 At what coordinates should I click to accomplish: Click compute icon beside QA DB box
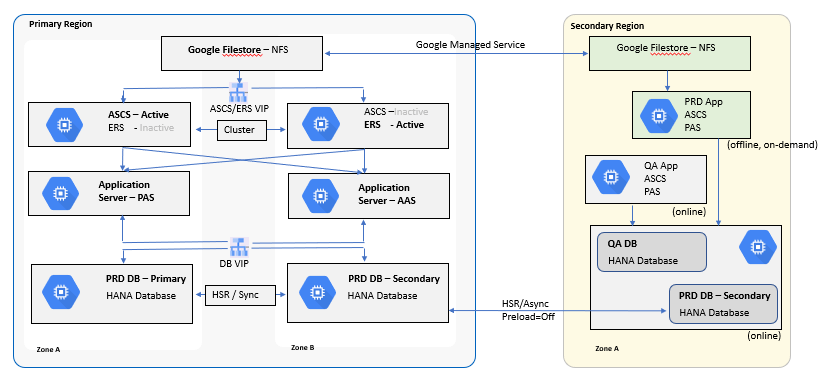click(x=758, y=247)
